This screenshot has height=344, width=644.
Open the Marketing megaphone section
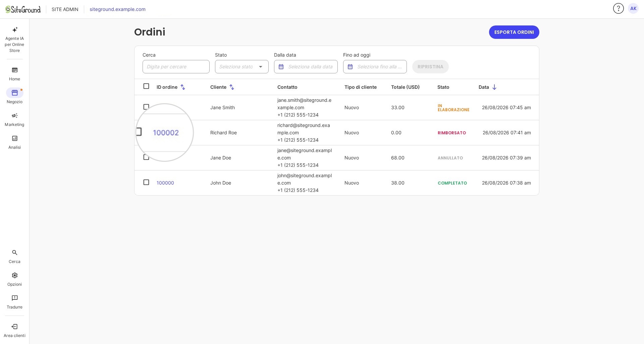coord(14,120)
